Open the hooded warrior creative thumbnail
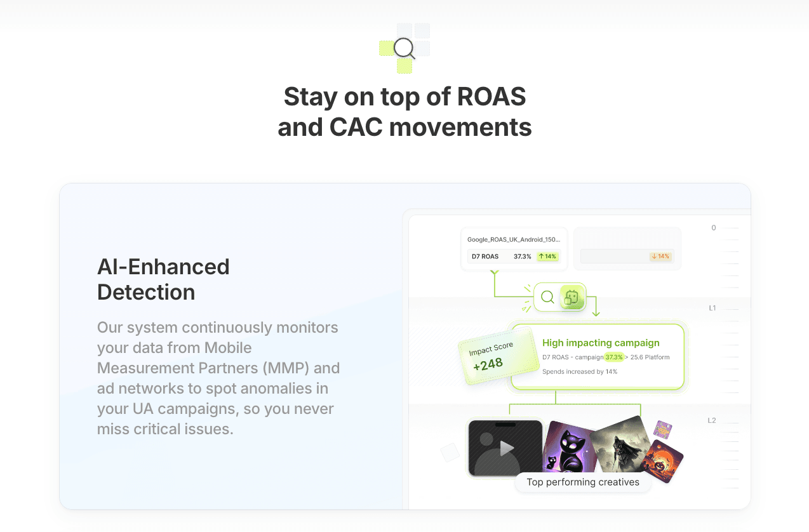The height and width of the screenshot is (532, 809). [x=620, y=444]
